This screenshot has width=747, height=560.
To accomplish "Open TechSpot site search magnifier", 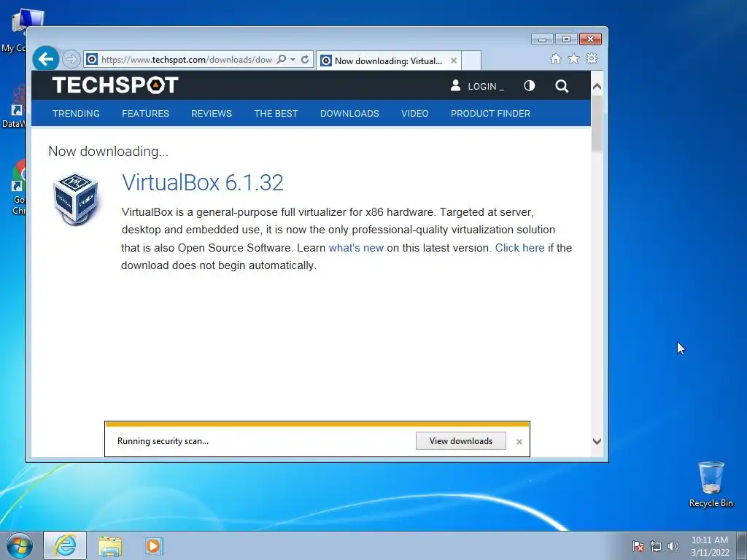I will pos(562,86).
